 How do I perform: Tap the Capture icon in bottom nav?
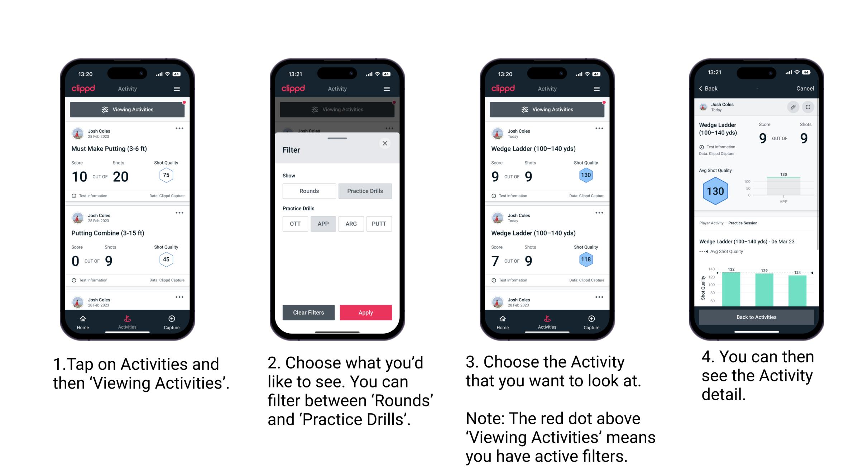172,320
